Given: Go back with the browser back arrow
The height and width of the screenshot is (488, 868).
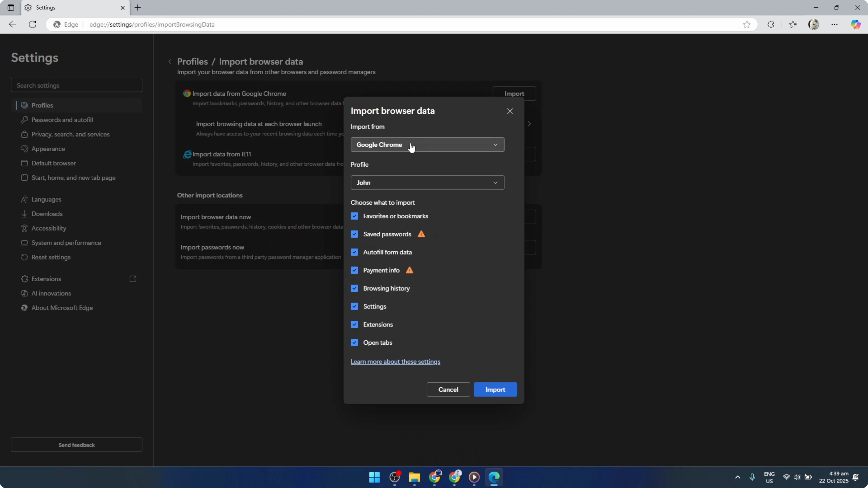Looking at the screenshot, I should tap(13, 24).
